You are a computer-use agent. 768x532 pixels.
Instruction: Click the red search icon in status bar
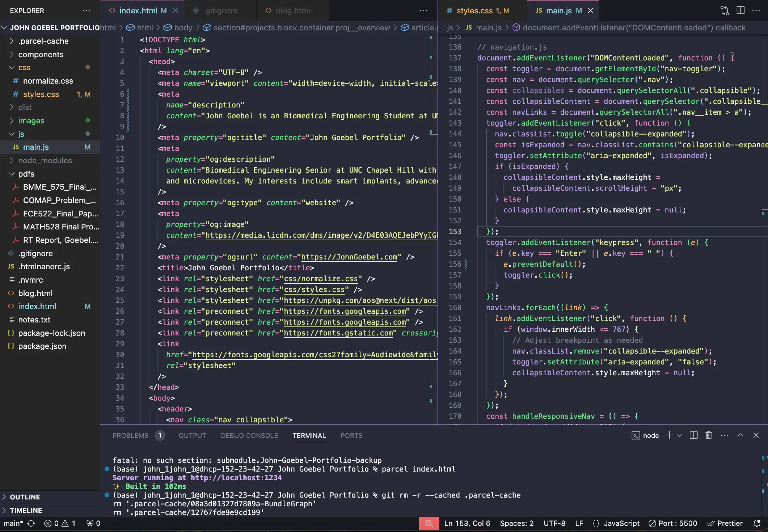[x=429, y=523]
